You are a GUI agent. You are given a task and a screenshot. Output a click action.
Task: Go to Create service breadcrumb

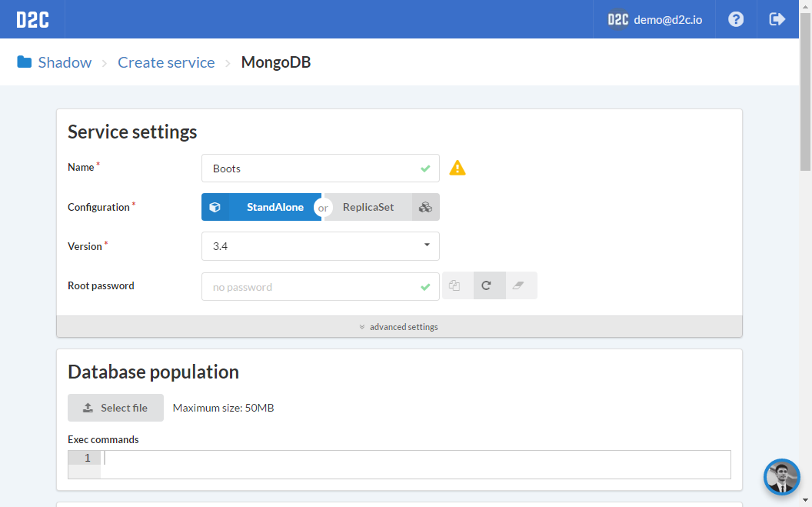click(166, 62)
